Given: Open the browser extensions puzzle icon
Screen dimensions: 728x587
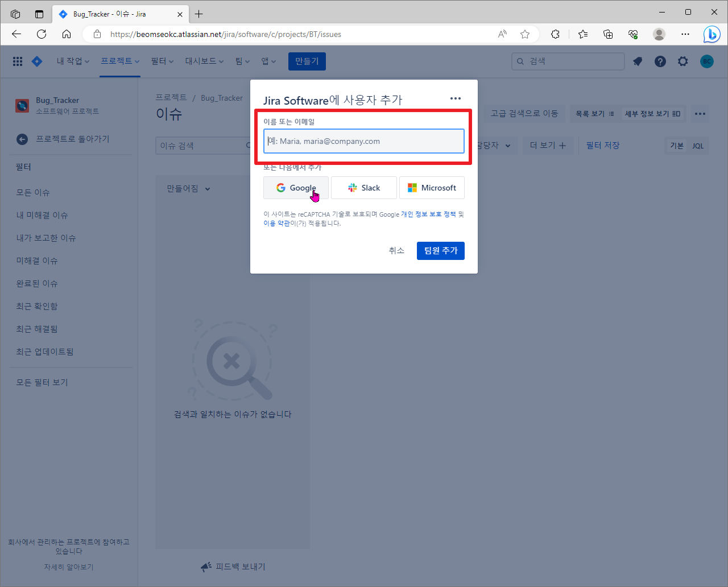Looking at the screenshot, I should point(556,34).
